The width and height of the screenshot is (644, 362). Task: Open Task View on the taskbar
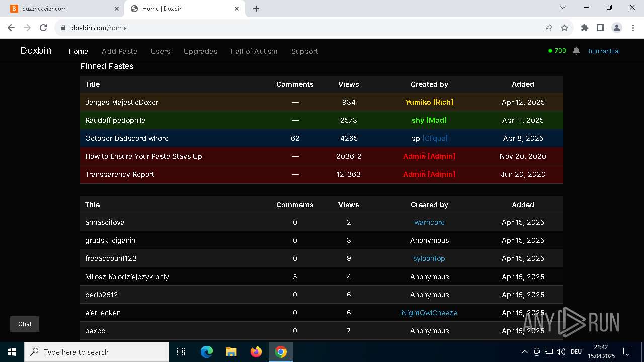(x=181, y=352)
